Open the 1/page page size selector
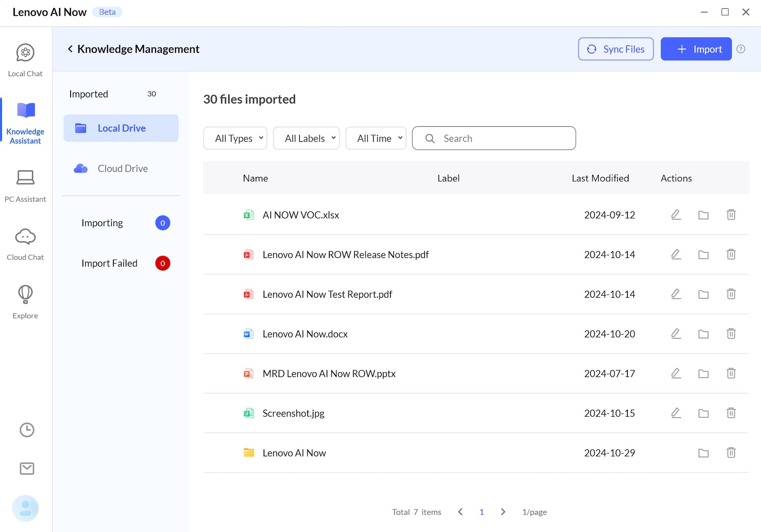The height and width of the screenshot is (532, 761). [x=534, y=512]
